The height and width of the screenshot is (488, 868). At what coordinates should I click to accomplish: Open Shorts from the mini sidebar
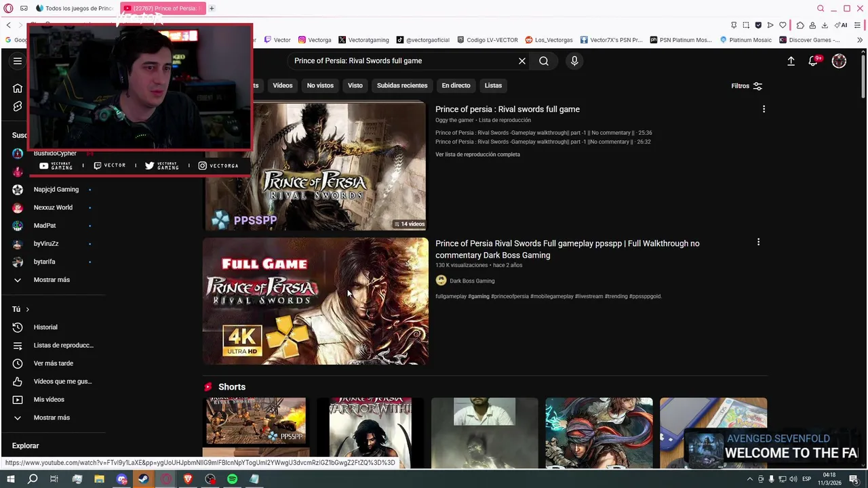point(18,106)
